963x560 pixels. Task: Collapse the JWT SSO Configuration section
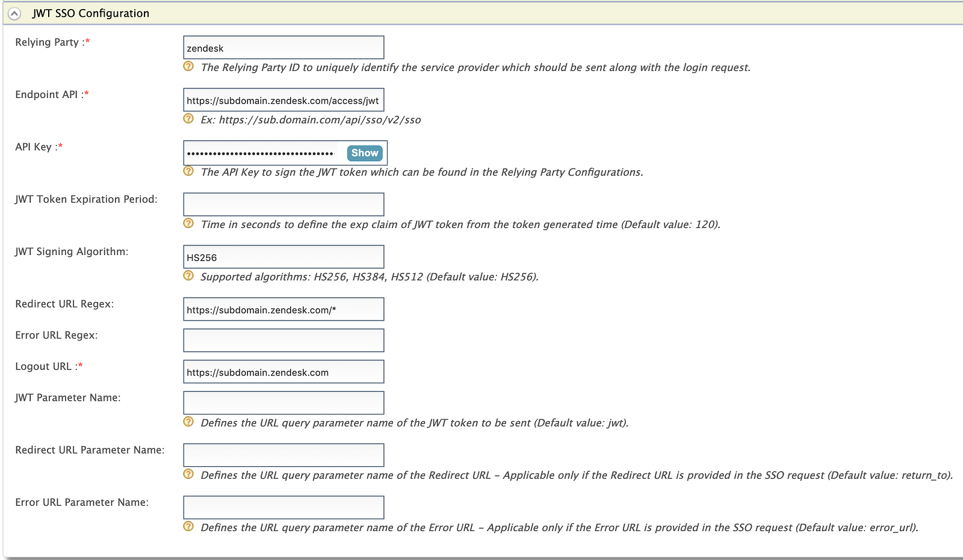pos(14,13)
